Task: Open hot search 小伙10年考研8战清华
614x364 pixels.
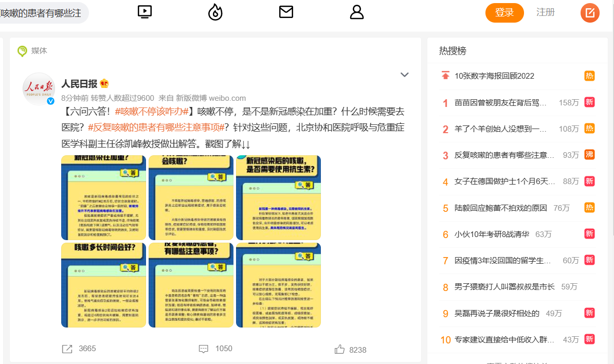Action: pyautogui.click(x=492, y=234)
